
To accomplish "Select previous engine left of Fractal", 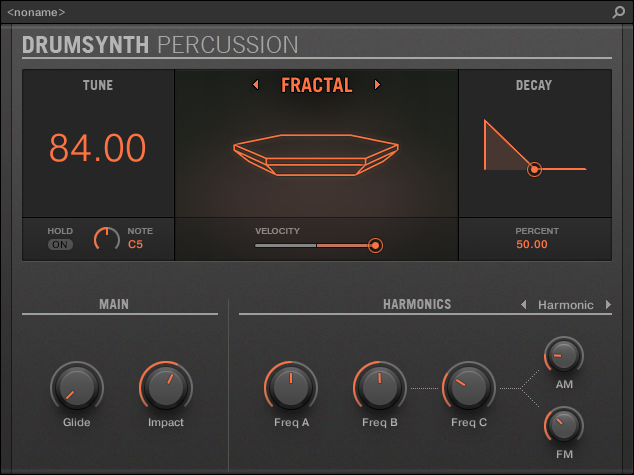I will (255, 85).
